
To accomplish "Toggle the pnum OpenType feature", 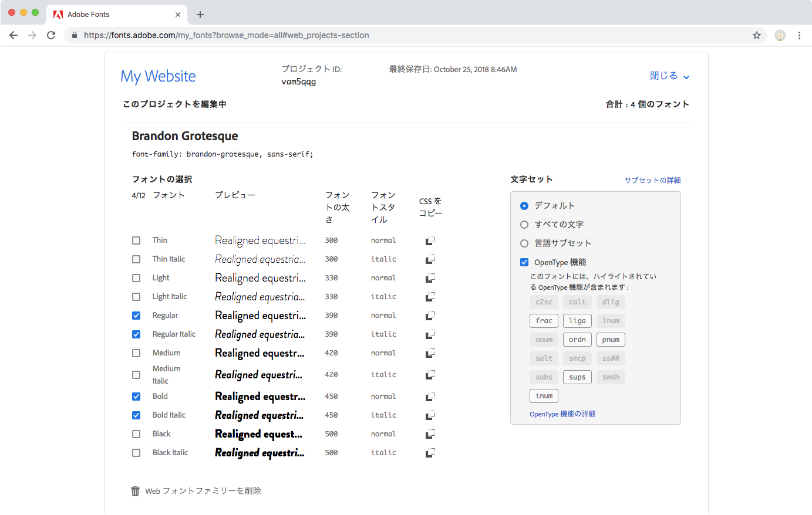I will tap(611, 340).
